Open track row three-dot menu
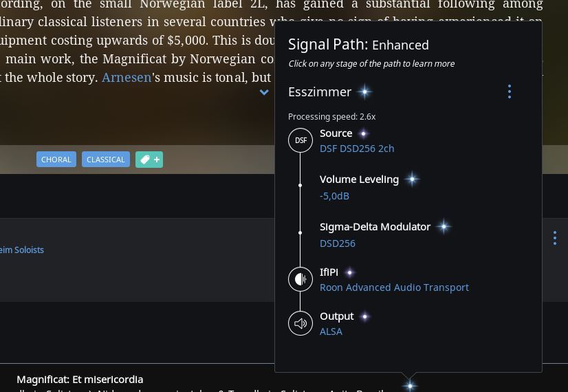568x392 pixels. click(x=555, y=238)
